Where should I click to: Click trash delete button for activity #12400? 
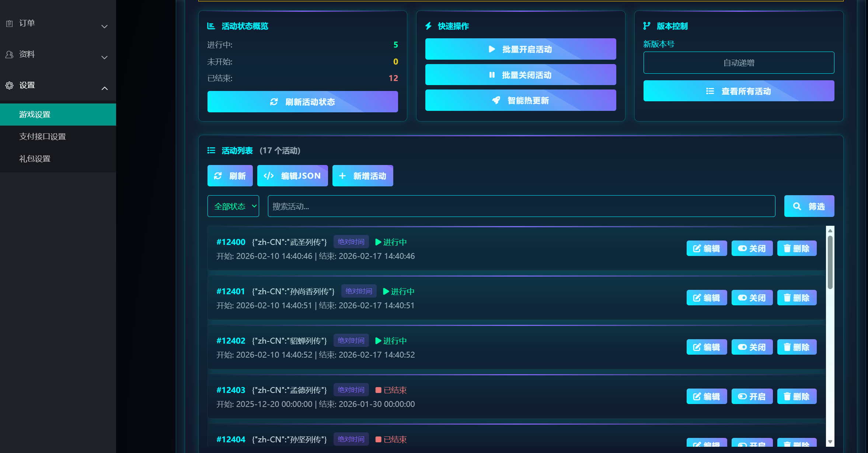(796, 249)
